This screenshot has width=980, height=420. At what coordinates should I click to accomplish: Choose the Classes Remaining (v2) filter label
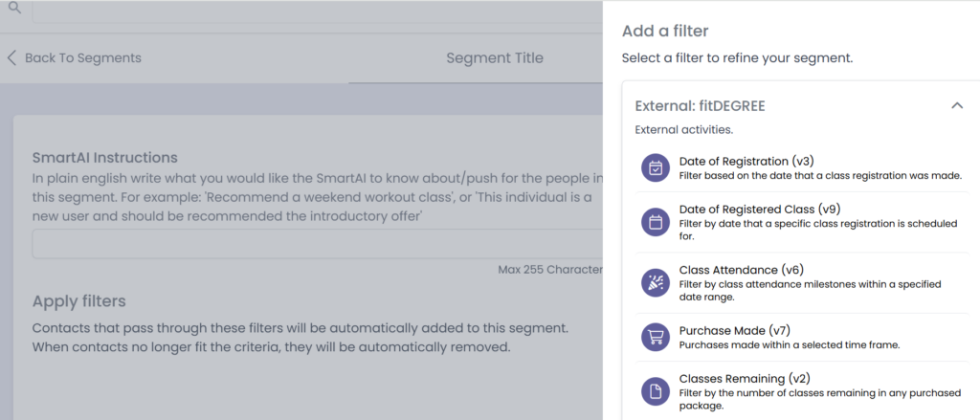point(745,378)
